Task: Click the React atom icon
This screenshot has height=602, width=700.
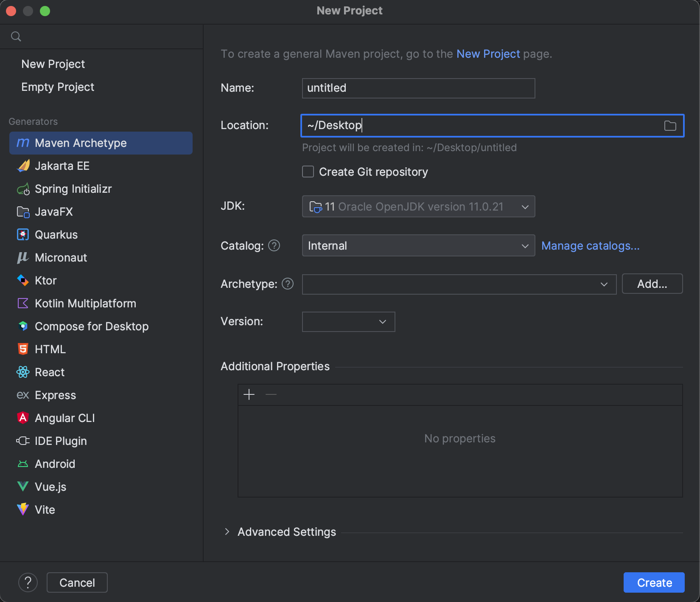Action: tap(23, 372)
